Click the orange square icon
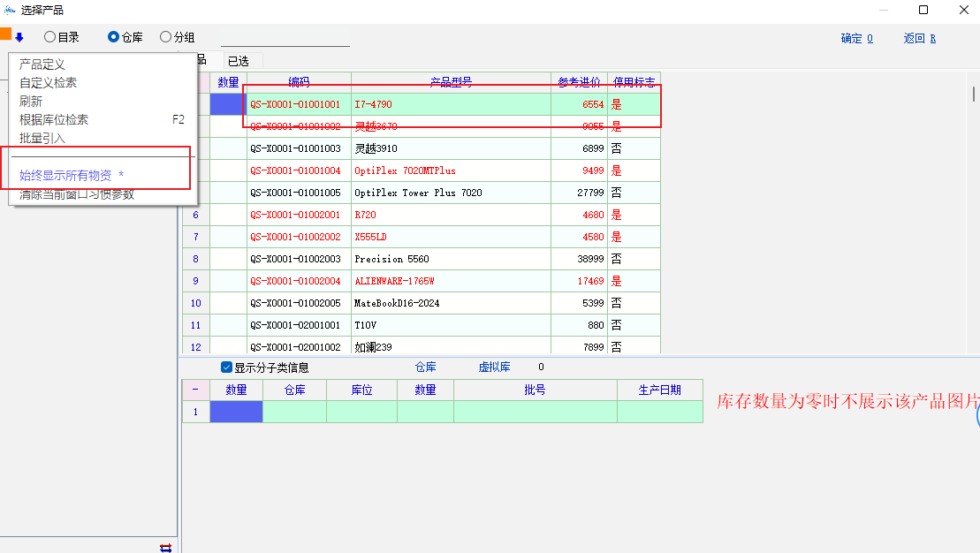 coord(5,34)
